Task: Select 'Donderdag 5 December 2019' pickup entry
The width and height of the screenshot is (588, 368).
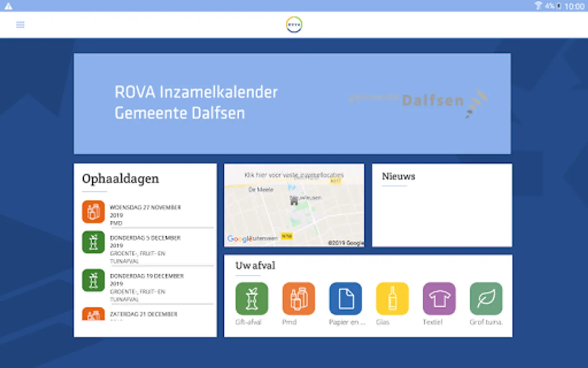Action: 148,249
